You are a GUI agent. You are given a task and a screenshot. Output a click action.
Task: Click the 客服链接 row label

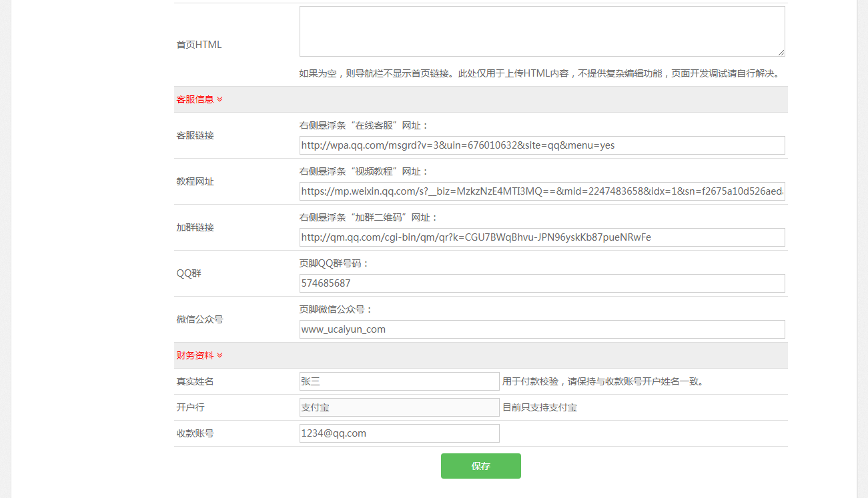195,135
